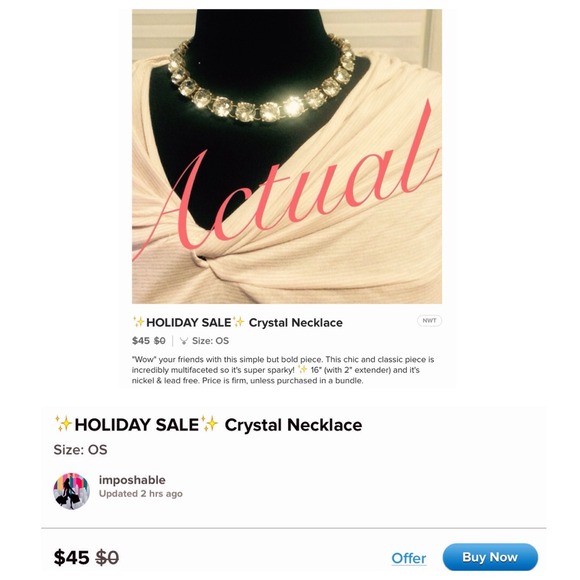Click the pink Actual watermark text
This screenshot has height=580, width=580.
[x=286, y=181]
